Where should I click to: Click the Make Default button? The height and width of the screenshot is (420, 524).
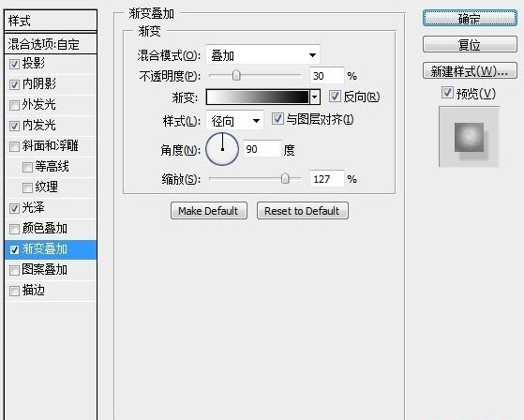click(x=209, y=211)
